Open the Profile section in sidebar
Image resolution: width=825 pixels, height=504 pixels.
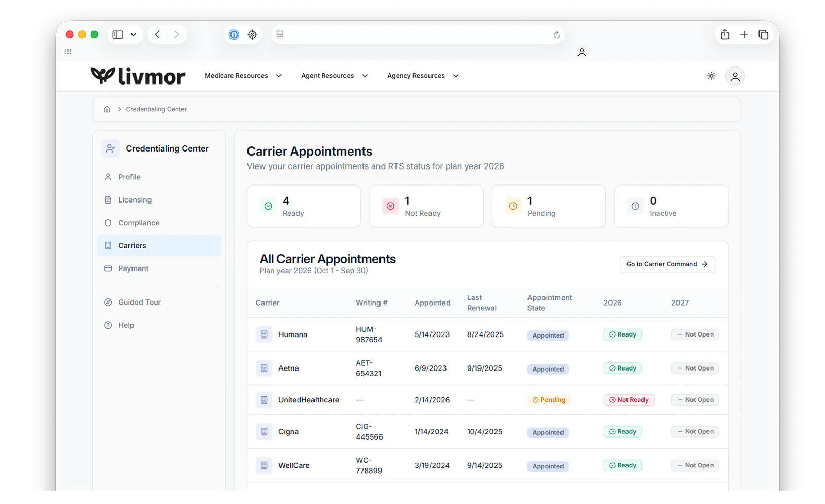pos(159,177)
